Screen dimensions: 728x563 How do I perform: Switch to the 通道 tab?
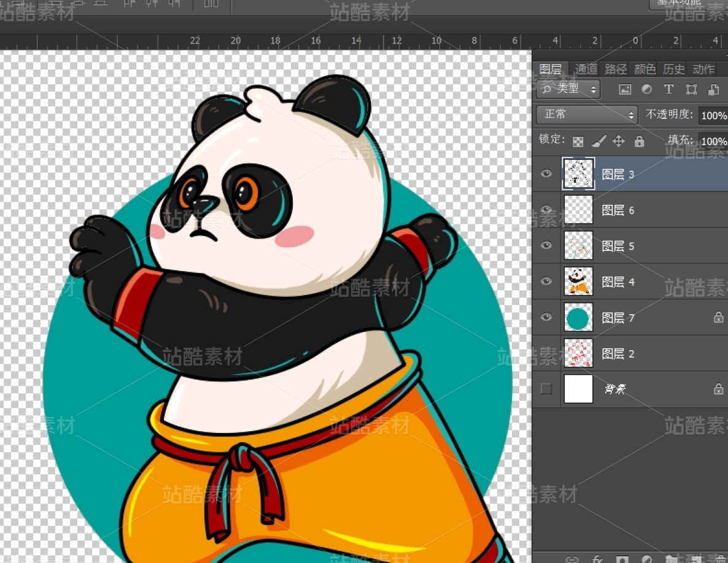[x=586, y=69]
